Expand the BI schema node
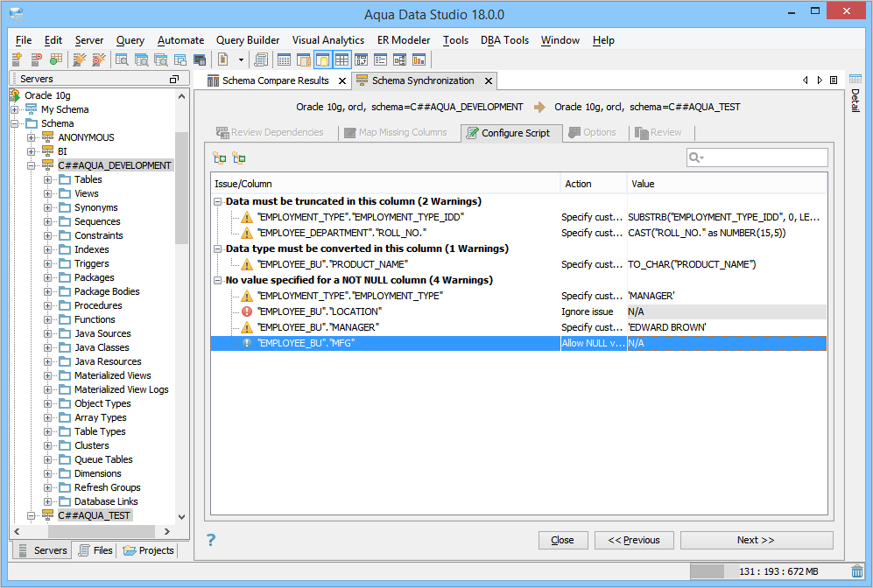The height and width of the screenshot is (588, 873). pyautogui.click(x=32, y=151)
